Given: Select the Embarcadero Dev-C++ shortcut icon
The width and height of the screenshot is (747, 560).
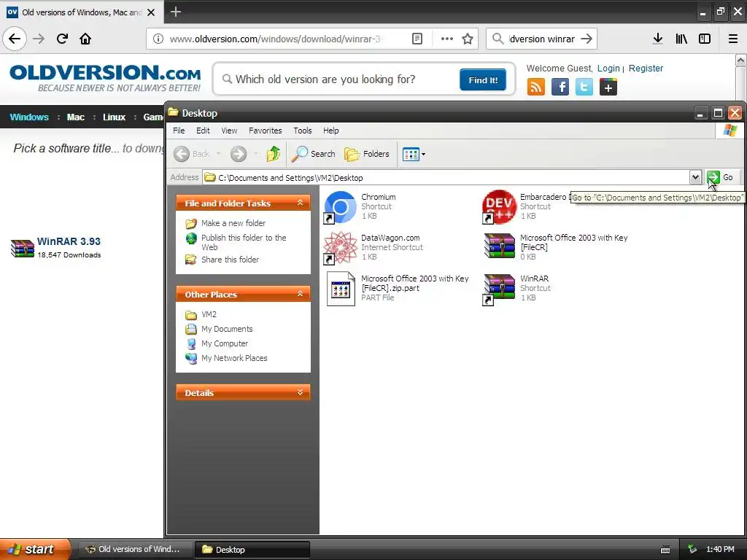Looking at the screenshot, I should point(499,207).
